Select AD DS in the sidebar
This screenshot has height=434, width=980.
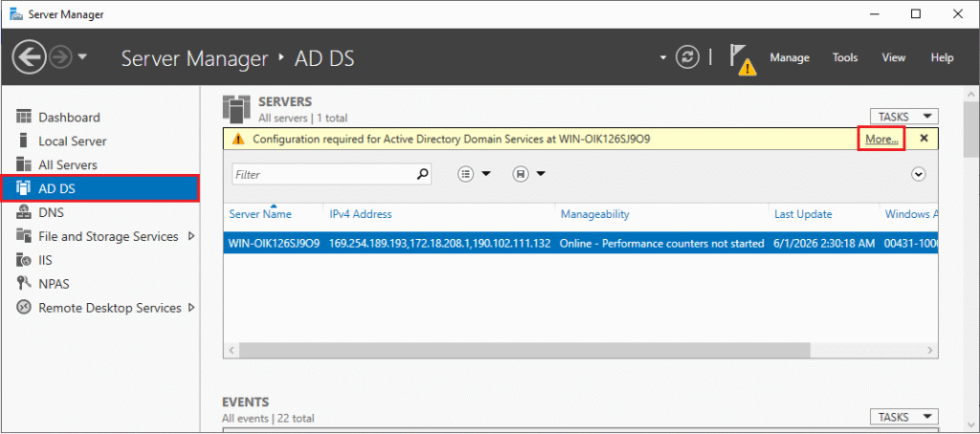[x=100, y=188]
